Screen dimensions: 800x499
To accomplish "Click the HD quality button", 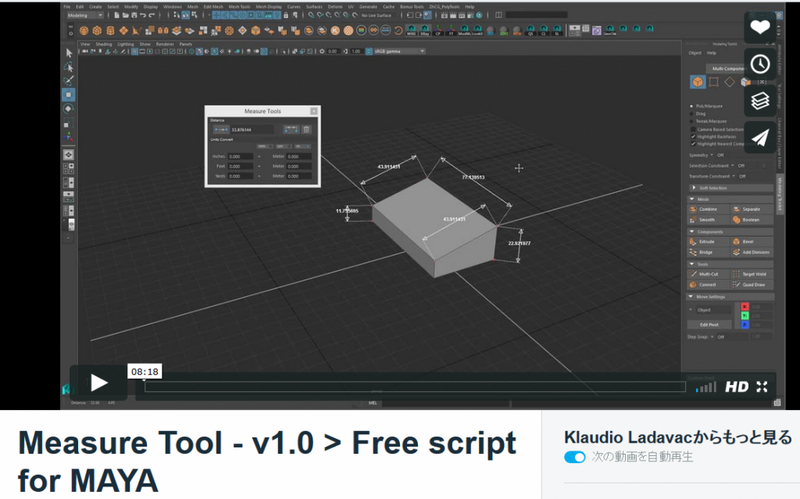I will tap(737, 387).
